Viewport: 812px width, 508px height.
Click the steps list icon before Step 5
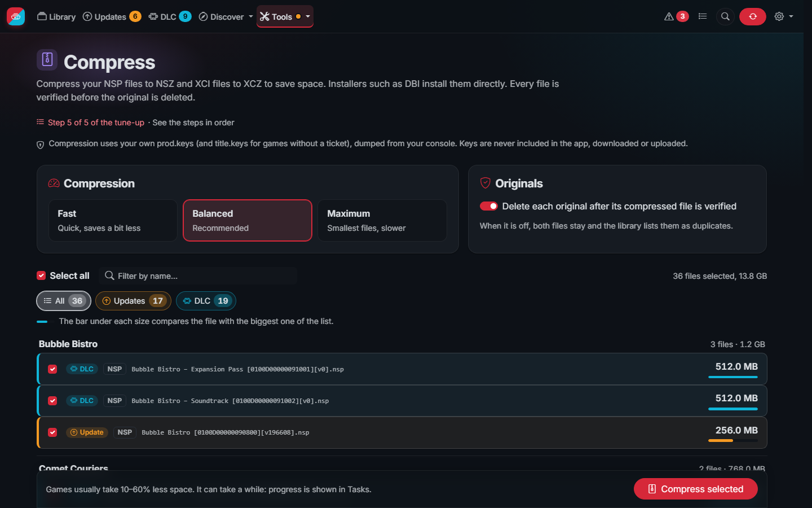(x=40, y=122)
